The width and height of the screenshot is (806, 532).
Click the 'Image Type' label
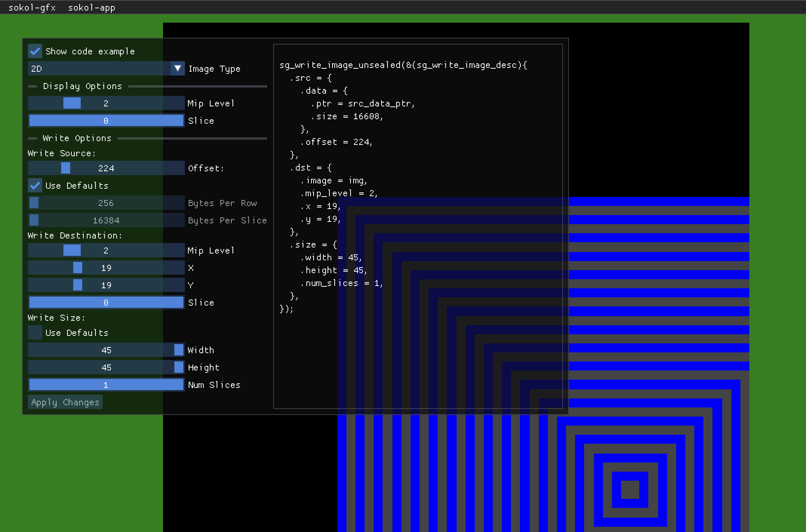214,69
